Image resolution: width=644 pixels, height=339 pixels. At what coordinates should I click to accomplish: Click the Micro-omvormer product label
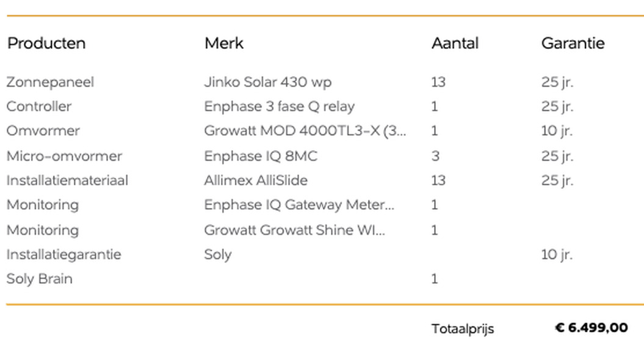[64, 156]
